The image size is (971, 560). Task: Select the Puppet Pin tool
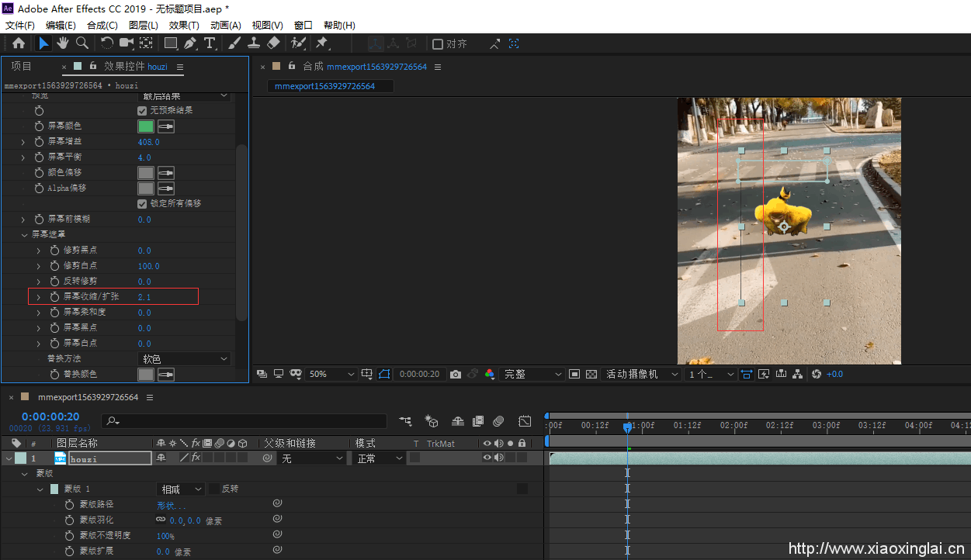[322, 43]
